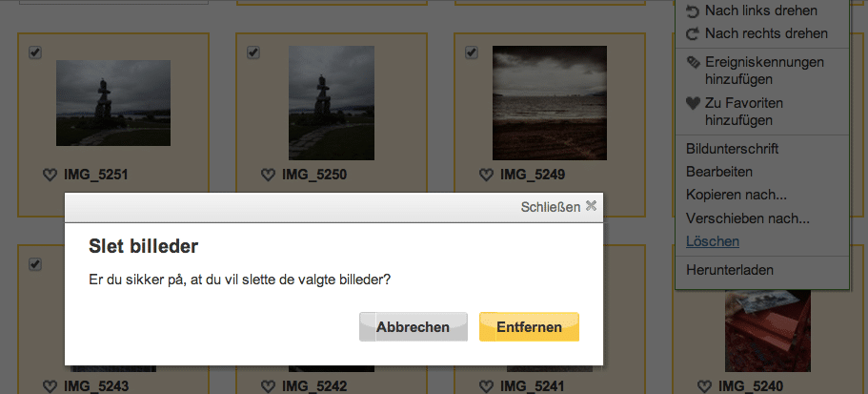
Task: Click the Abbrechen button
Action: (413, 327)
